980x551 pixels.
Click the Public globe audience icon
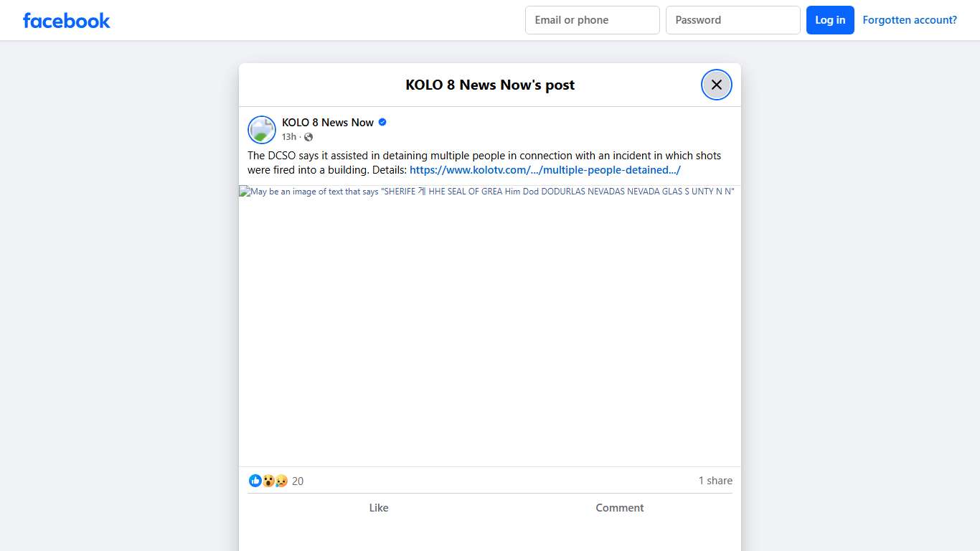308,137
